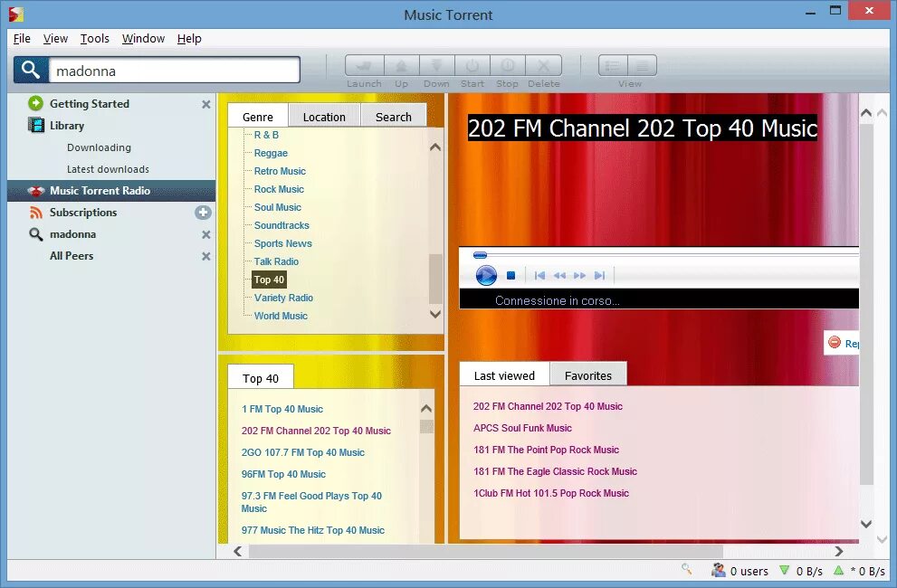Open Latest downloads under Library

click(108, 169)
